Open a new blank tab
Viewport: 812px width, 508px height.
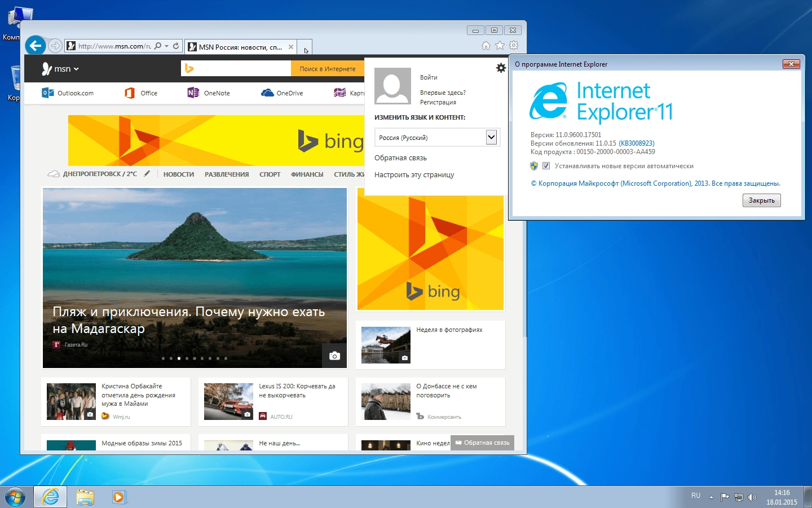coord(304,47)
